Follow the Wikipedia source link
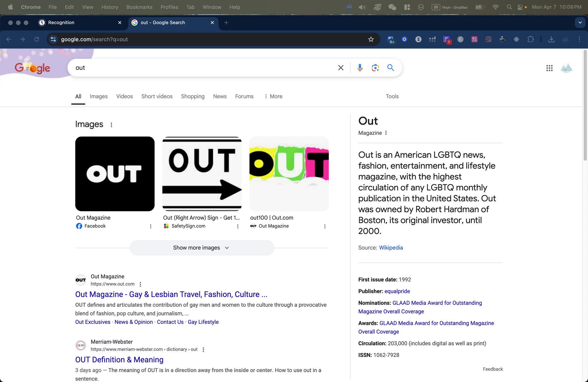This screenshot has height=382, width=588. tap(391, 248)
